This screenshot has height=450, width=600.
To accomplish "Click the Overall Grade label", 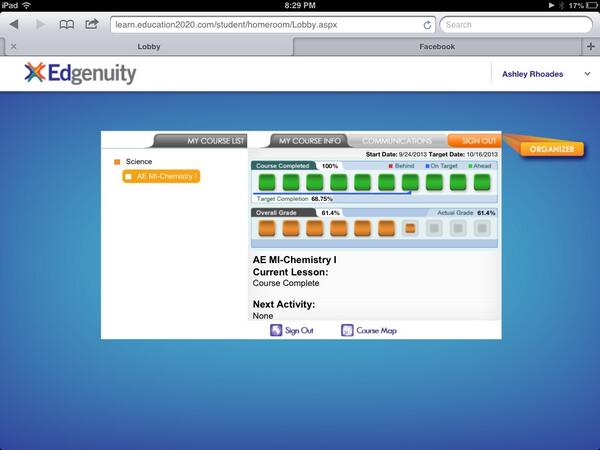I will (276, 213).
